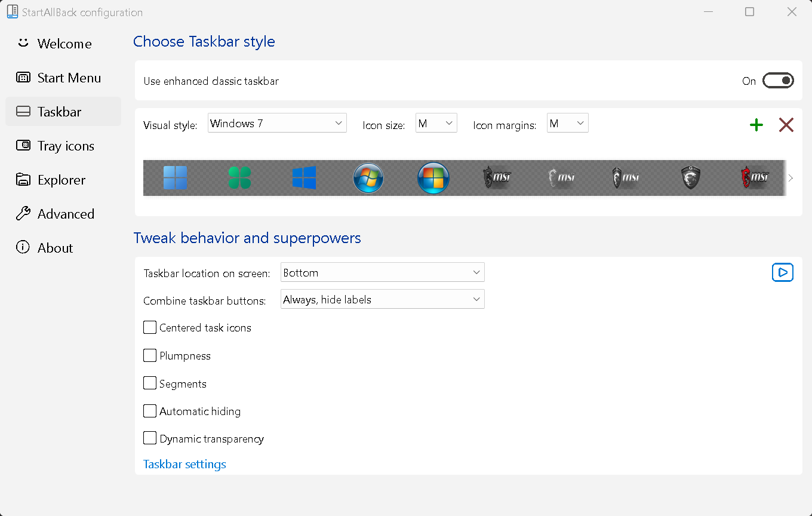Turn on Automatic hiding
Screen dimensions: 812x516
tap(150, 411)
